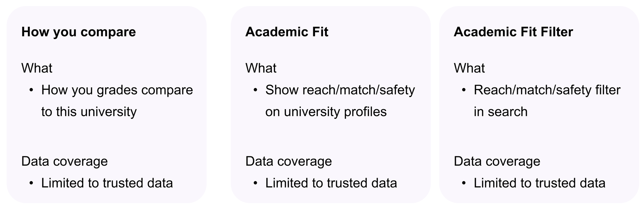Click "Data coverage" in Academic Fit card

(288, 161)
